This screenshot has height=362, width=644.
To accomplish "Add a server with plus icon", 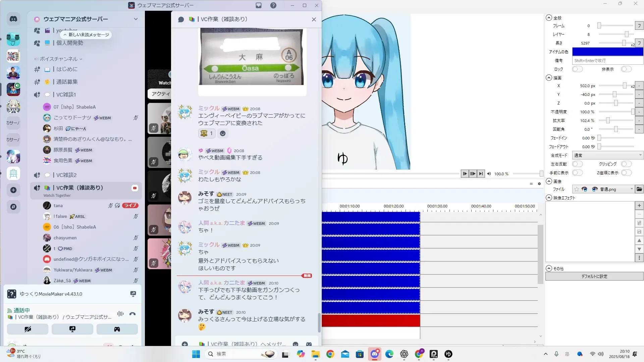I will [13, 190].
